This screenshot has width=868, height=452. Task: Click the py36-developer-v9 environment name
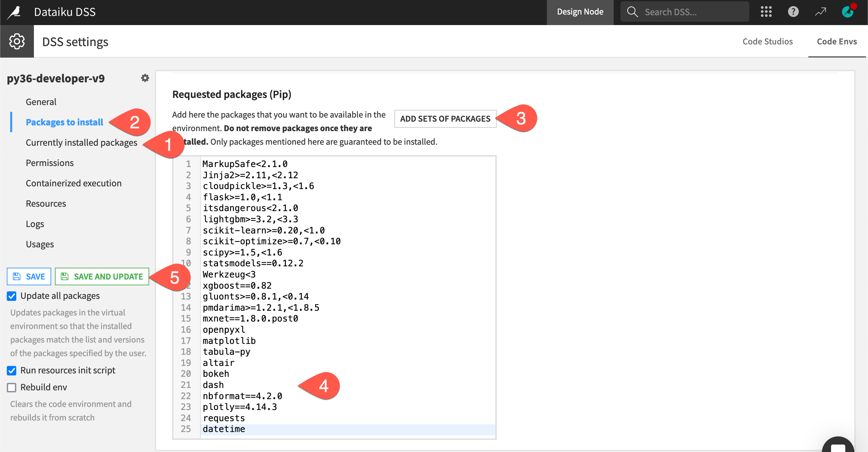[x=56, y=79]
